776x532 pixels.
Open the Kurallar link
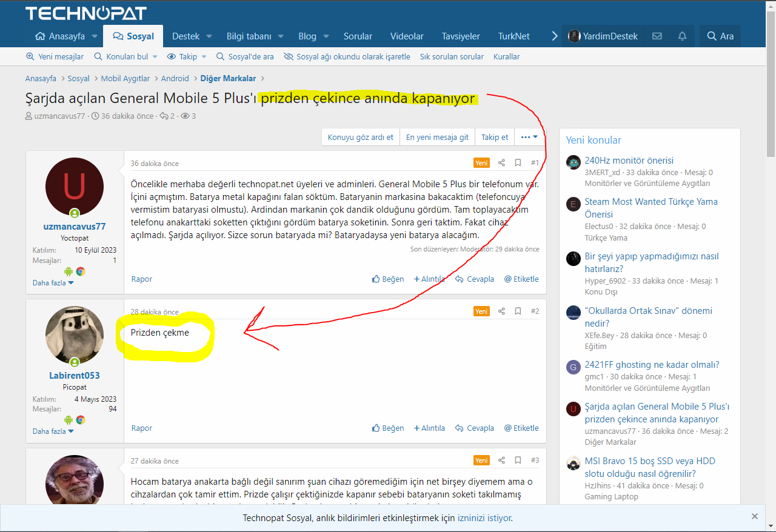506,57
